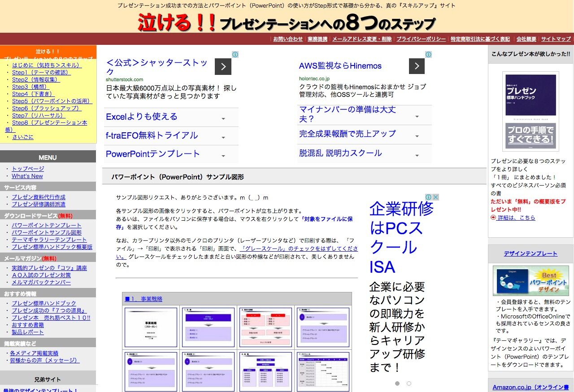Viewport: 574px width, 392px height.
Task: Open ad info icon above Shutterstock banner
Action: click(x=235, y=54)
